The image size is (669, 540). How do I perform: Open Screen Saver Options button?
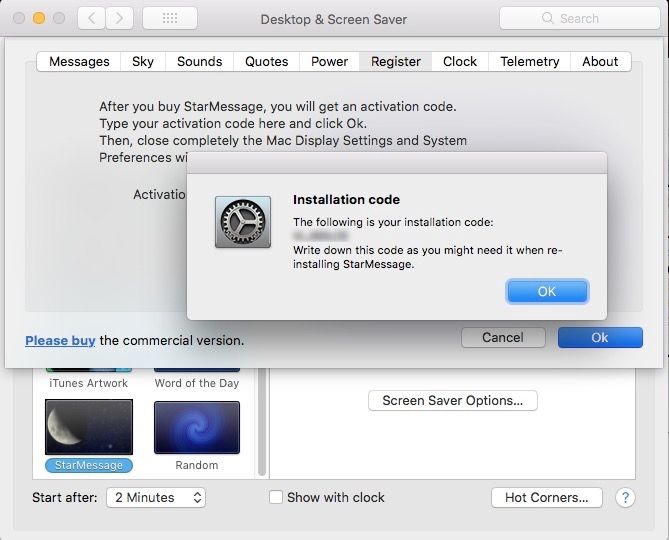[x=453, y=401]
